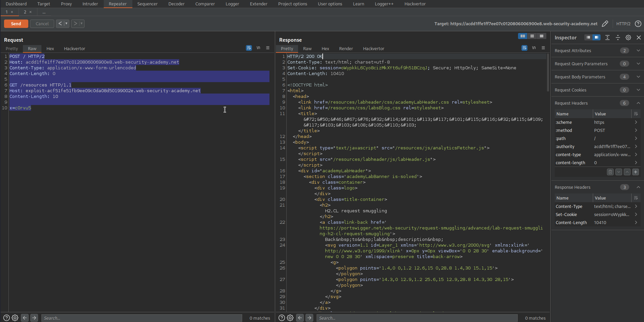Image resolution: width=644 pixels, height=322 pixels.
Task: Add new request header plus button
Action: pyautogui.click(x=636, y=172)
